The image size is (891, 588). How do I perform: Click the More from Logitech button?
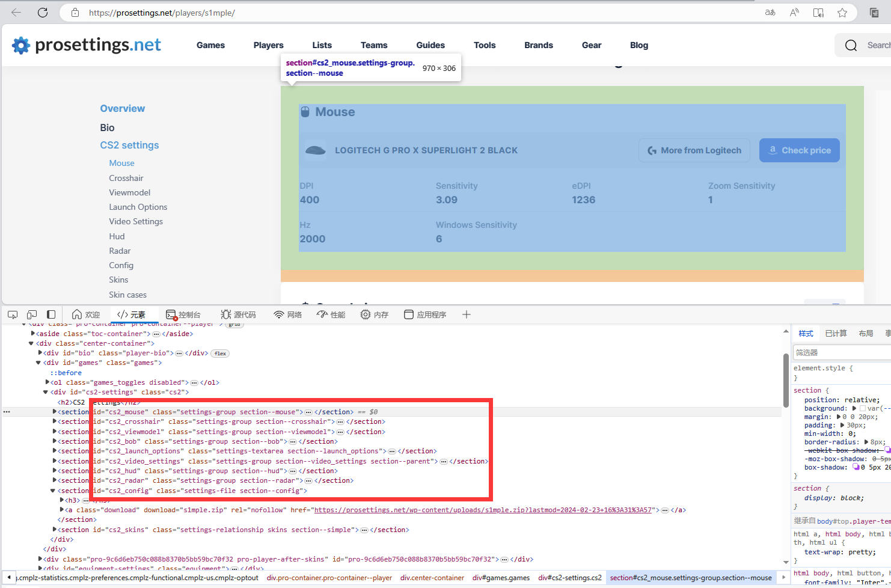click(694, 150)
